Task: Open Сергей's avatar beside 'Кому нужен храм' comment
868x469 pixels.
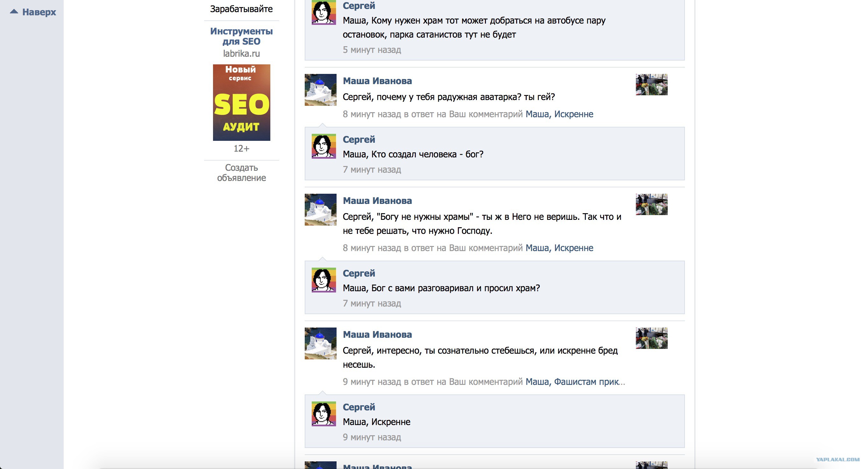Action: pyautogui.click(x=324, y=12)
